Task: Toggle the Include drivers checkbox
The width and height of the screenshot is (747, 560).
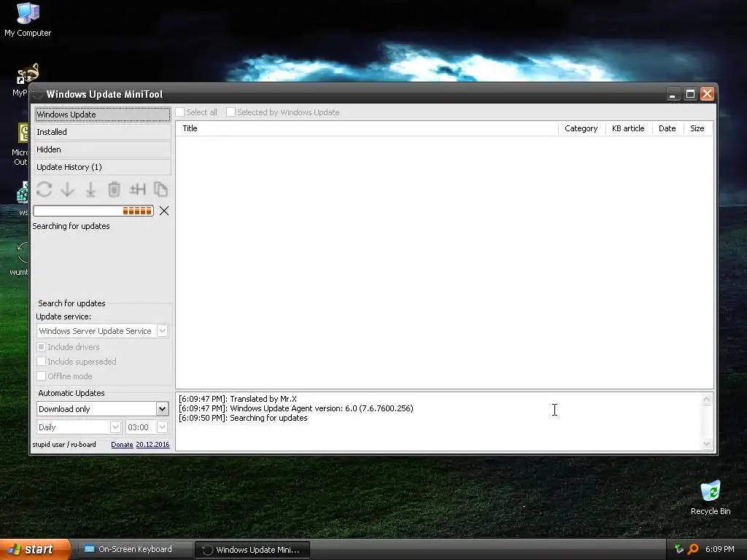Action: 42,346
